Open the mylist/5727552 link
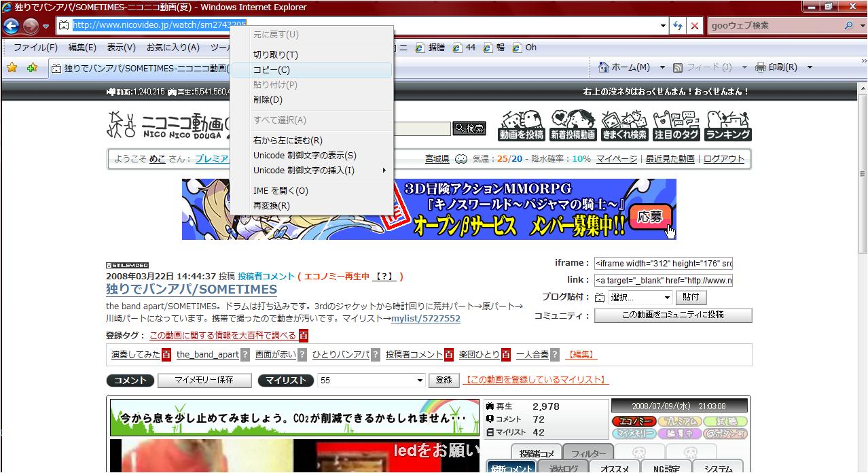This screenshot has height=473, width=868. 426,319
